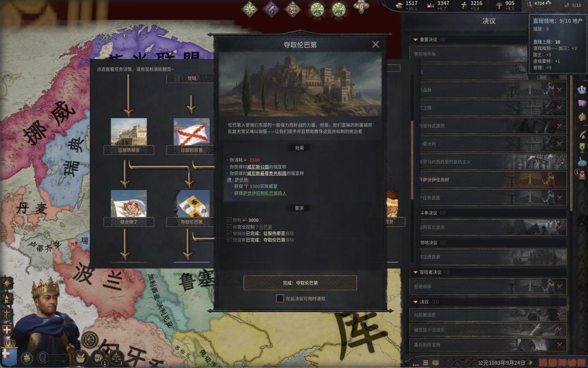Select the 联合撒丁 mission flag node
The image size is (588, 368).
(129, 208)
